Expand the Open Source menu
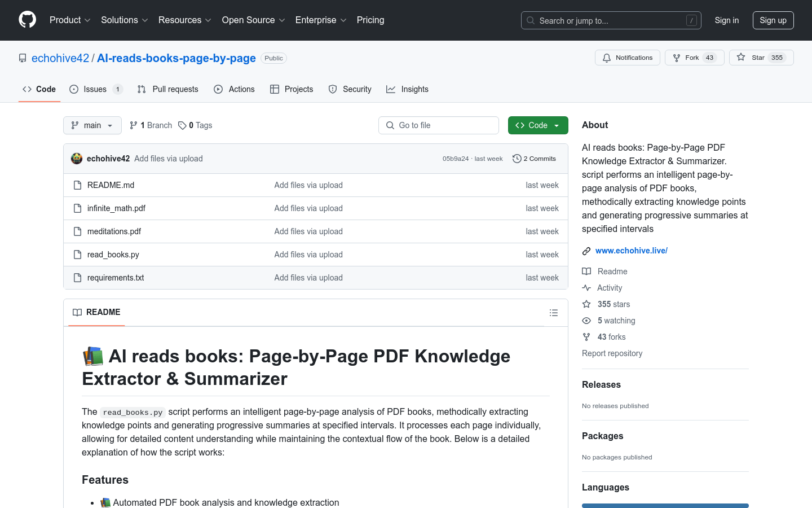 (254, 20)
